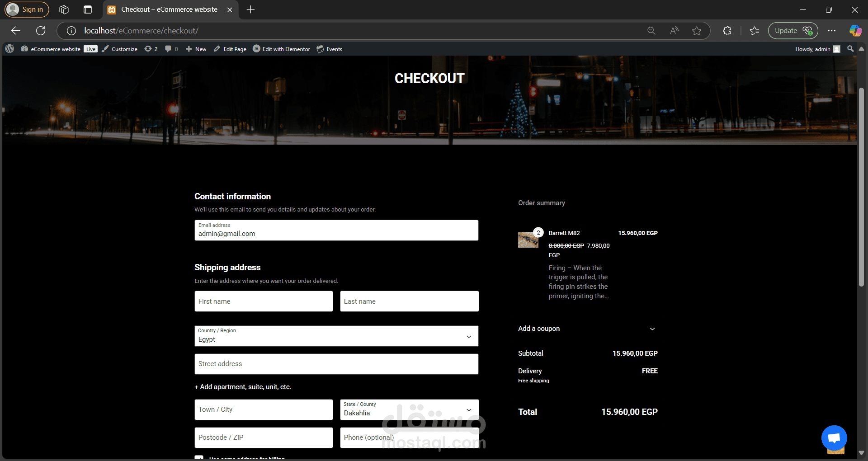This screenshot has height=461, width=868.
Task: Click the Live status badge
Action: 90,49
